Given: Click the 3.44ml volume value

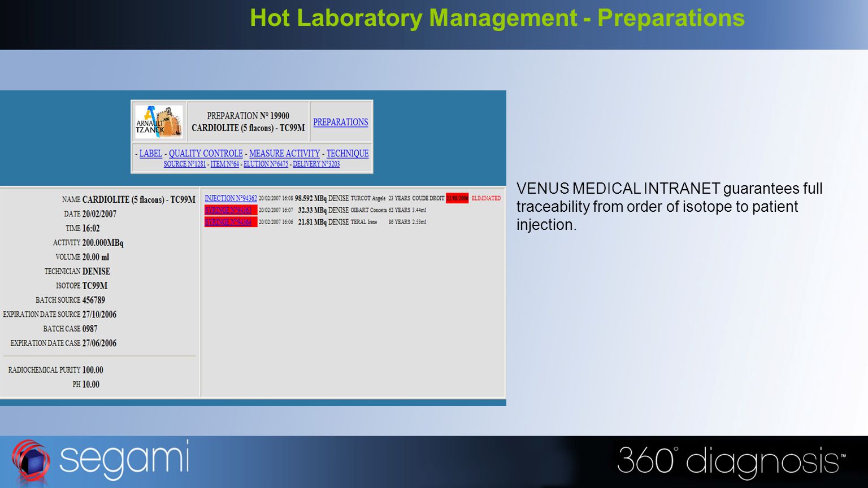Looking at the screenshot, I should [419, 210].
